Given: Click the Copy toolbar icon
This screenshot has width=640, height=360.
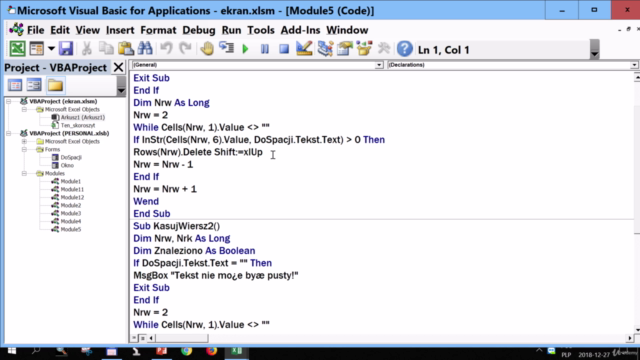Looking at the screenshot, I should [106, 49].
